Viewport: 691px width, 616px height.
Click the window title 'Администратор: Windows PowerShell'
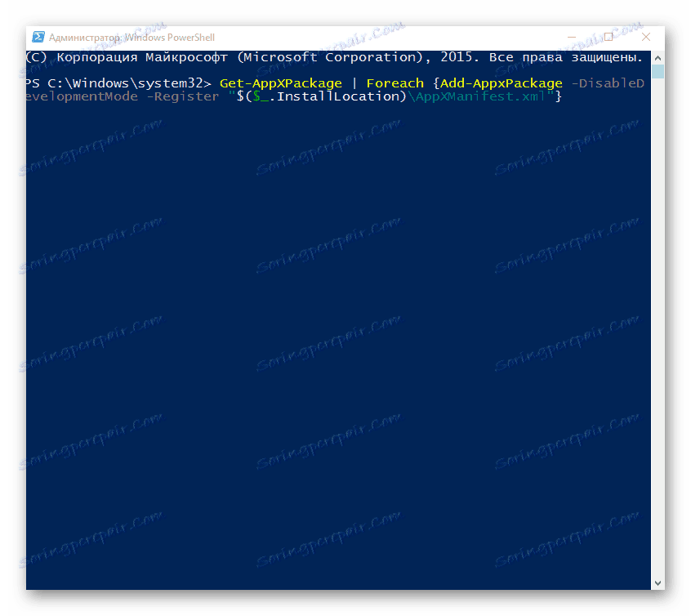132,38
